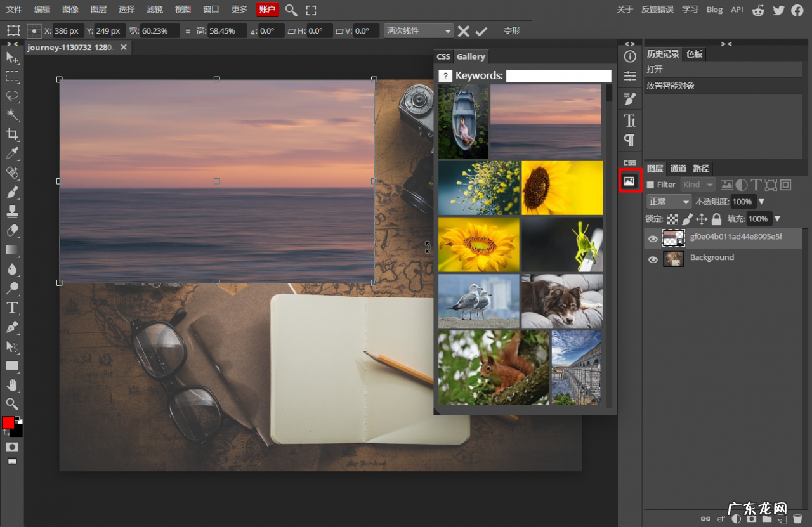The image size is (812, 527).
Task: Toggle visibility of the smart object layer
Action: 653,239
